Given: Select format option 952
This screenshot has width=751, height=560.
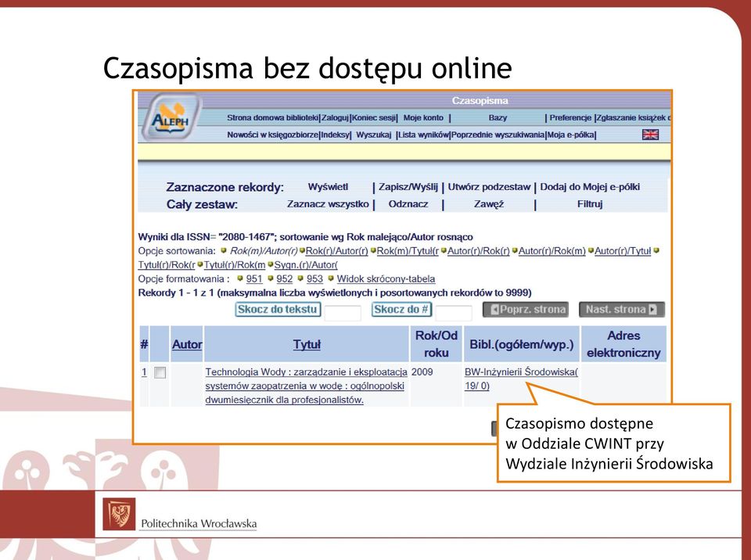Looking at the screenshot, I should point(284,278).
